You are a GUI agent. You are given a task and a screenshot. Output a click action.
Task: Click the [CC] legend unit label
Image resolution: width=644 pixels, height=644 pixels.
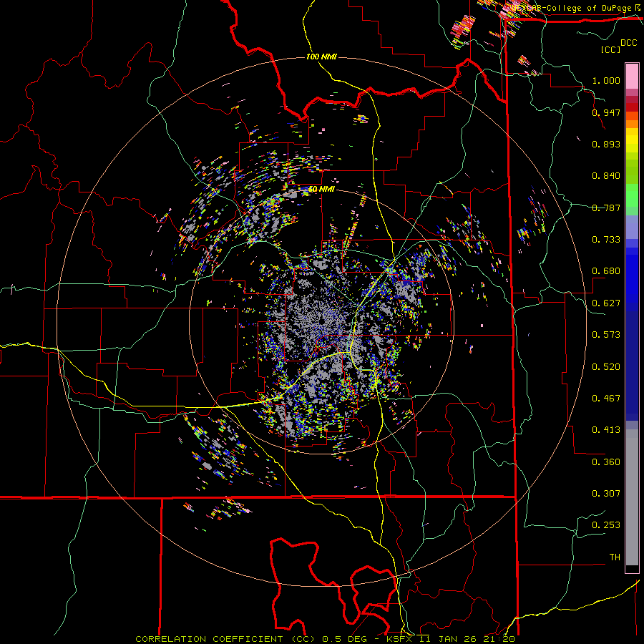click(610, 49)
